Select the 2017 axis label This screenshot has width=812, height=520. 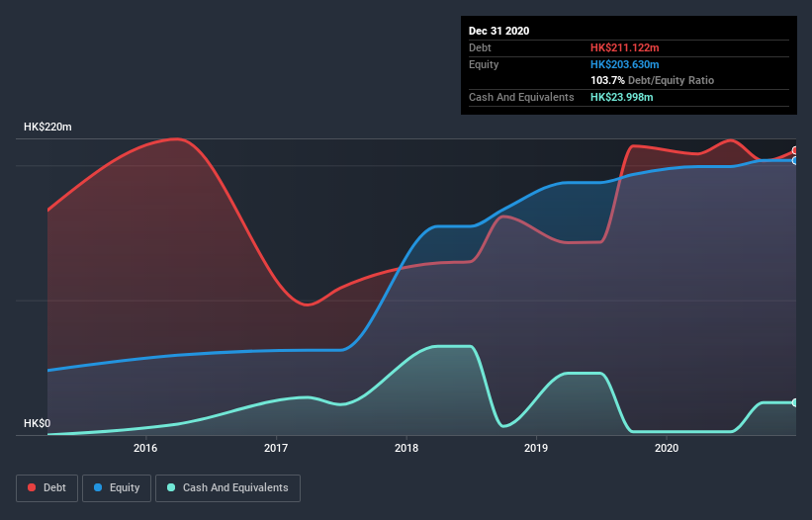(276, 448)
